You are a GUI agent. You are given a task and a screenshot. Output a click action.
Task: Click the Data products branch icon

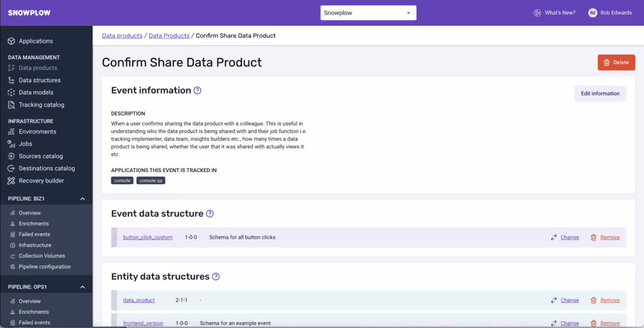point(11,68)
